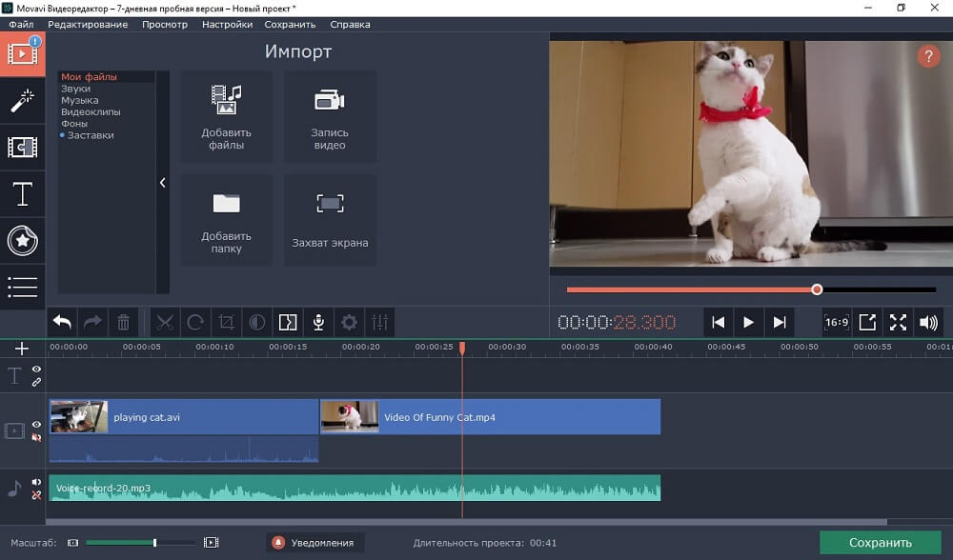
Task: Open the Transitions tab icon
Action: tap(23, 147)
